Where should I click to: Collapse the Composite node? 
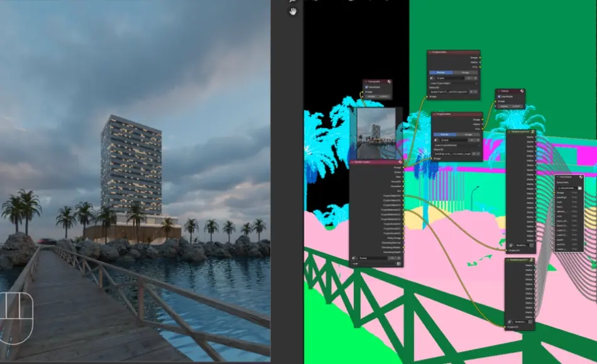pyautogui.click(x=364, y=82)
